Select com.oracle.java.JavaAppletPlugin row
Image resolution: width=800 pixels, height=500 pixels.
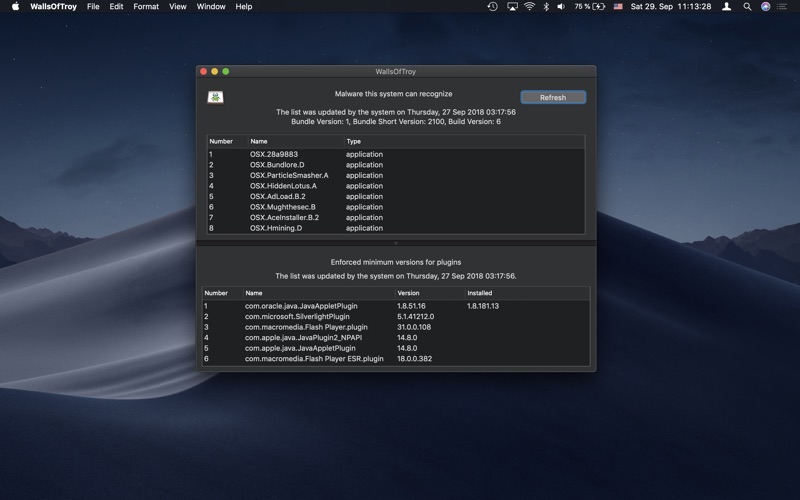(x=396, y=306)
